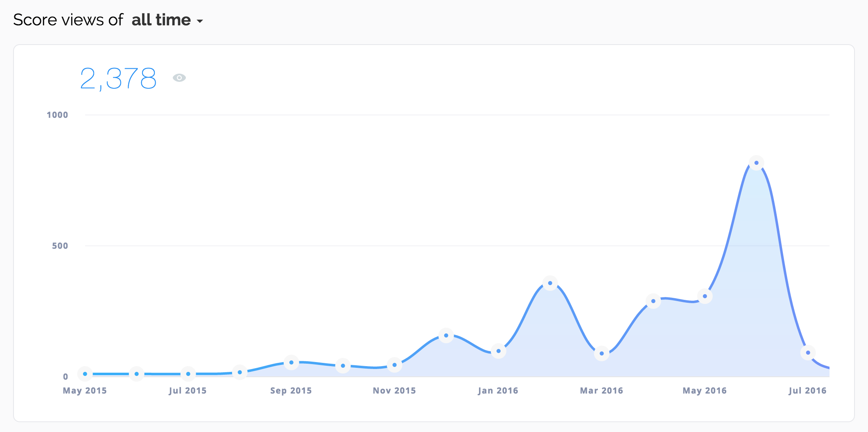Image resolution: width=868 pixels, height=432 pixels.
Task: Click the Sep 2015 data point
Action: (292, 362)
